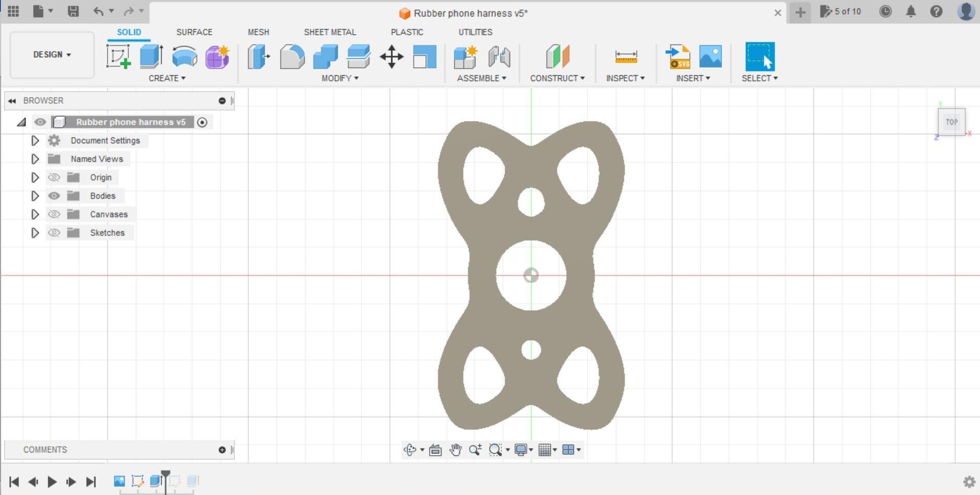980x495 pixels.
Task: Collapse the Rubber phone harness v5 root node
Action: point(22,122)
